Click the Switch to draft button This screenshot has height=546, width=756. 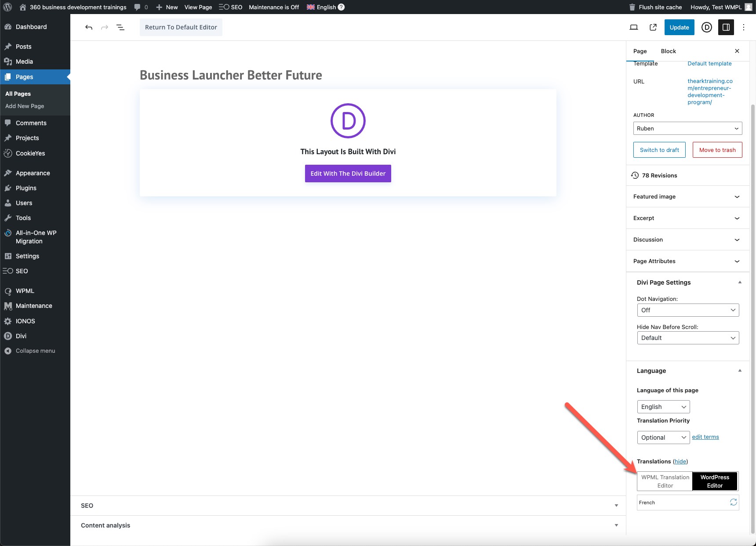pos(659,150)
